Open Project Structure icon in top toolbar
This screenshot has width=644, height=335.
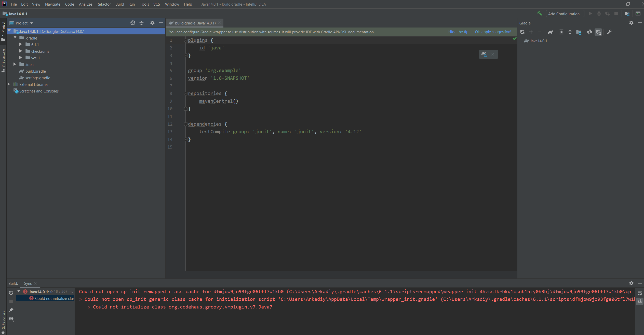[x=627, y=14]
